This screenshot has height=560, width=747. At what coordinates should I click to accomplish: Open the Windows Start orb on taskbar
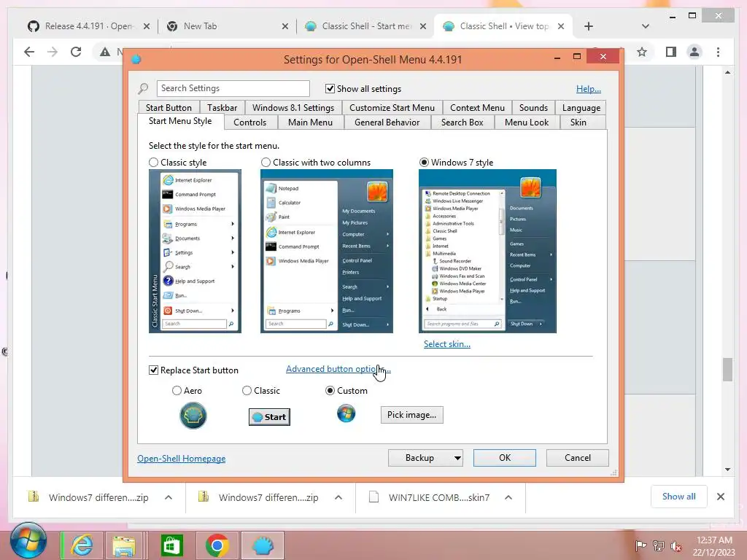(x=28, y=541)
